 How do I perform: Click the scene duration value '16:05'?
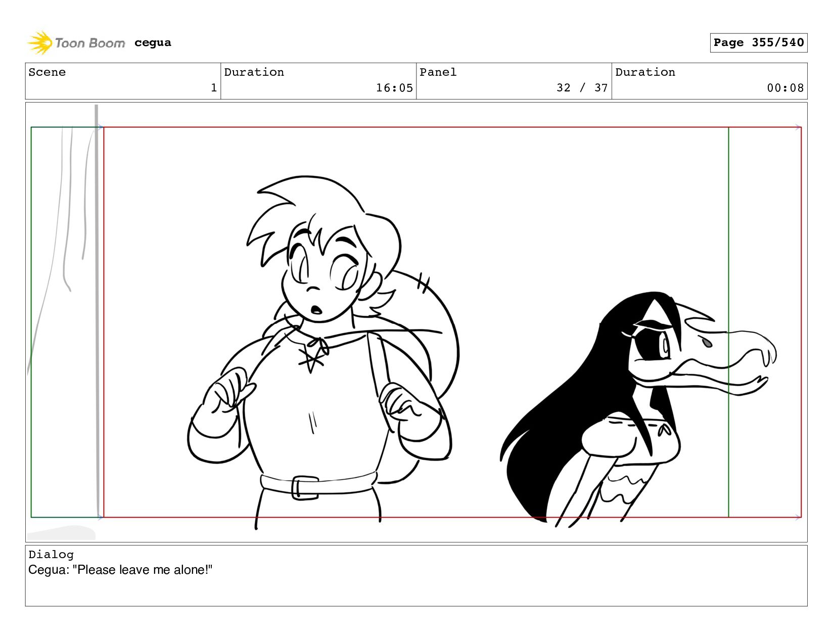(394, 88)
